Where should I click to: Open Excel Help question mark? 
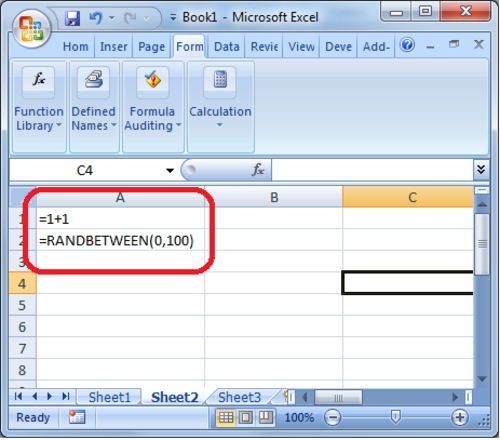[407, 45]
